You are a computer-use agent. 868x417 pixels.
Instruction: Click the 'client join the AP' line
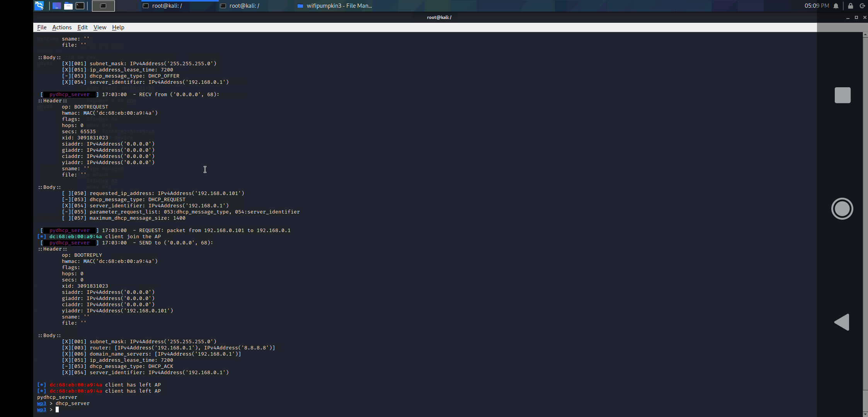point(99,237)
